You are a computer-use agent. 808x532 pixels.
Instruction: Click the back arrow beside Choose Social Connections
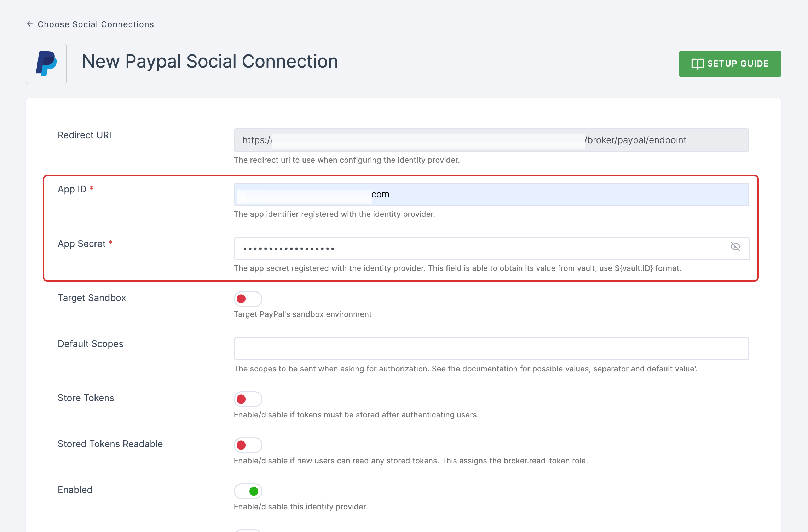[x=30, y=24]
